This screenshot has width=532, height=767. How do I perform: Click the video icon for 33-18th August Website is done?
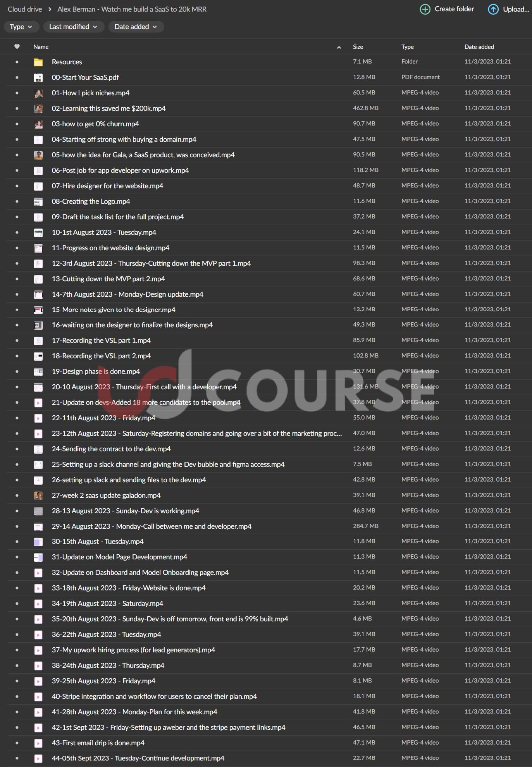tap(38, 588)
